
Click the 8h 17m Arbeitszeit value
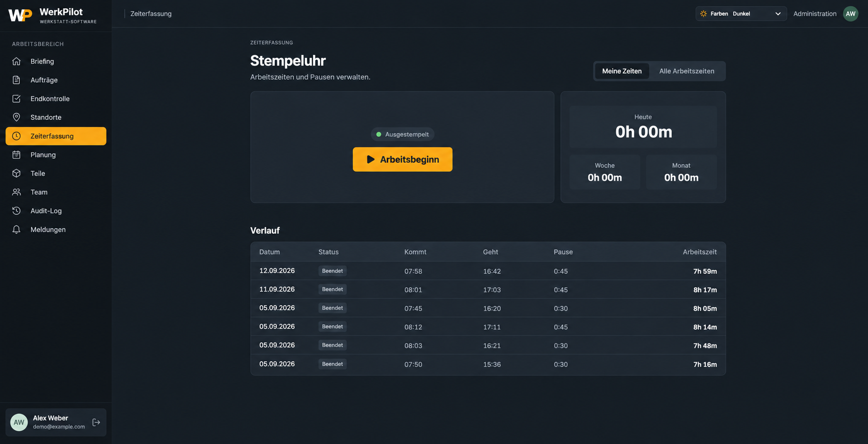coord(705,290)
